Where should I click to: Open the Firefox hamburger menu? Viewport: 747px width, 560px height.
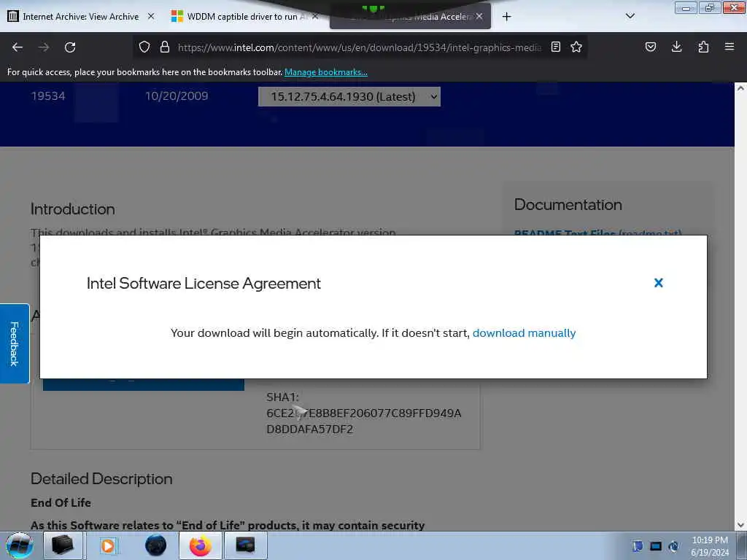729,47
